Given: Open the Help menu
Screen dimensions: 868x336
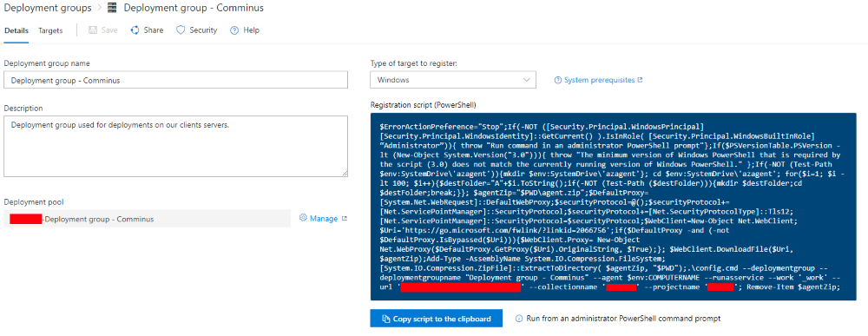Looking at the screenshot, I should (x=251, y=30).
